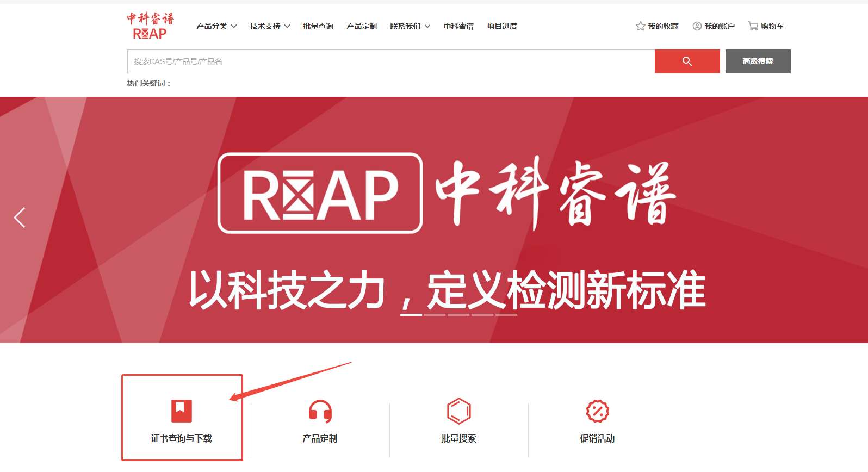Select the second banner slide indicator
868x472 pixels.
[x=435, y=314]
